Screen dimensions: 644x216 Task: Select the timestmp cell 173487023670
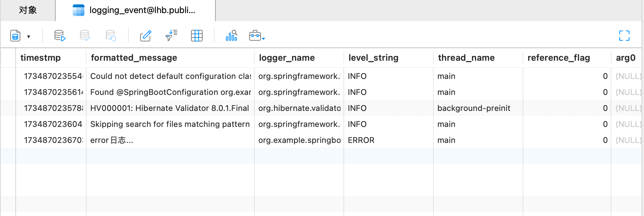coord(51,140)
